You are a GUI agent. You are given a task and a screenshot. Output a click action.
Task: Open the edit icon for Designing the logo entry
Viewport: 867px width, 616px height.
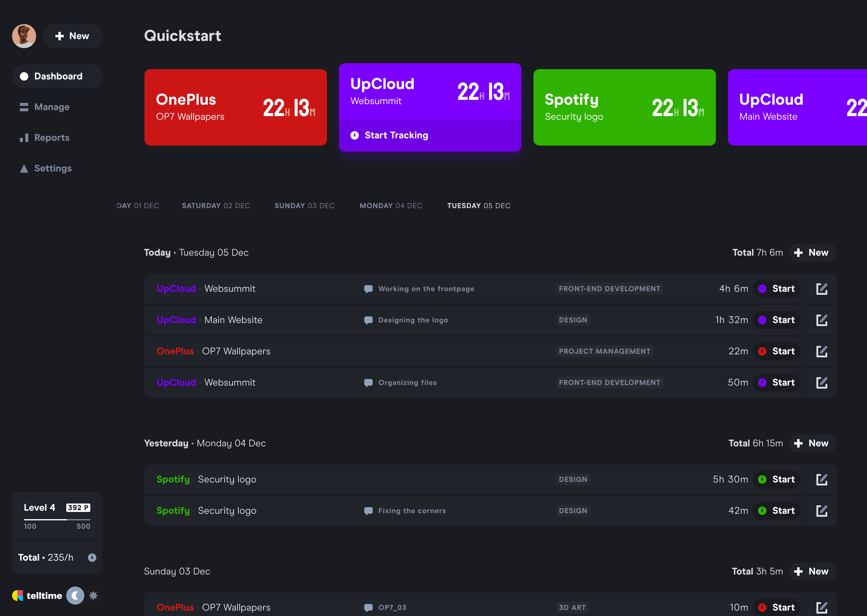pyautogui.click(x=822, y=320)
